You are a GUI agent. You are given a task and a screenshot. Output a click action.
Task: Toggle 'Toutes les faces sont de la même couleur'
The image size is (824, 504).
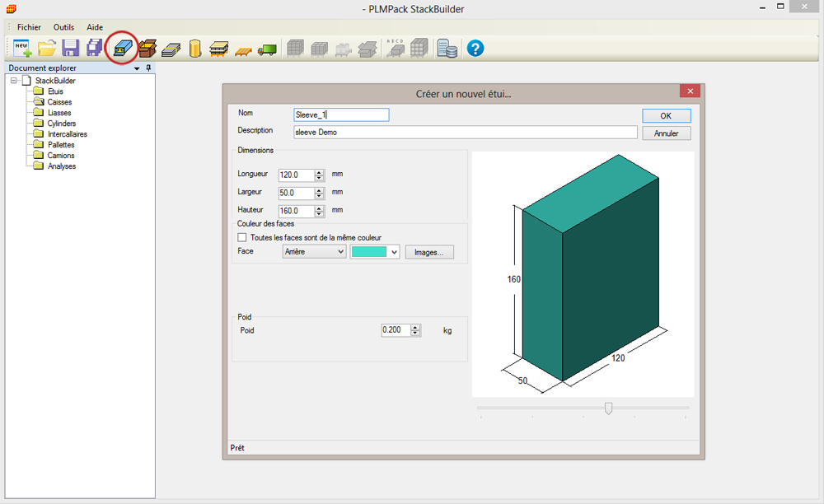pyautogui.click(x=241, y=237)
